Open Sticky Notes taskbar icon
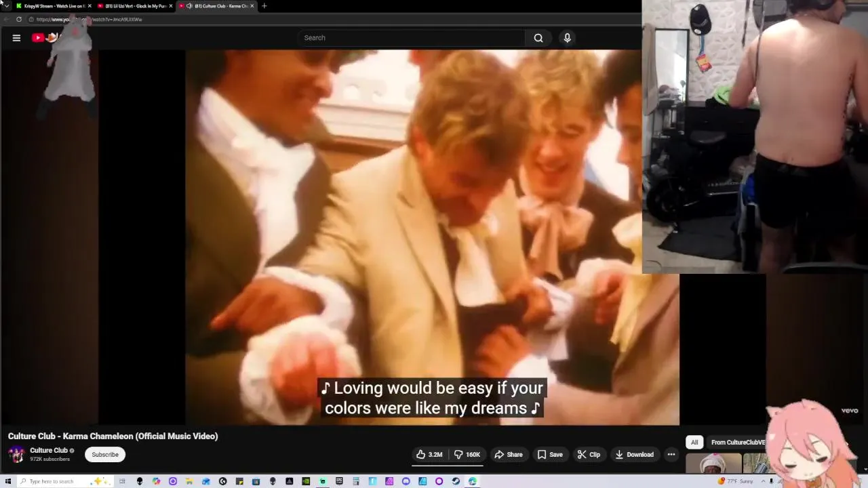 point(239,481)
